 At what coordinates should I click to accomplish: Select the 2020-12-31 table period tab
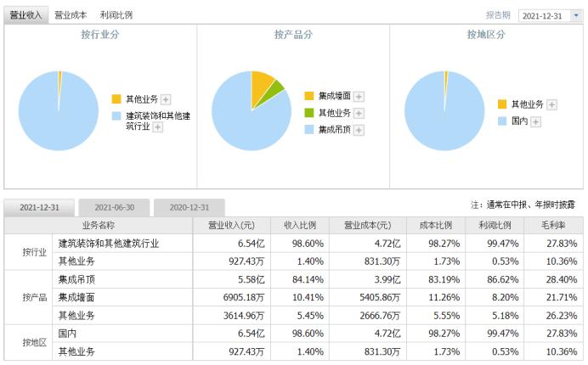(x=189, y=207)
